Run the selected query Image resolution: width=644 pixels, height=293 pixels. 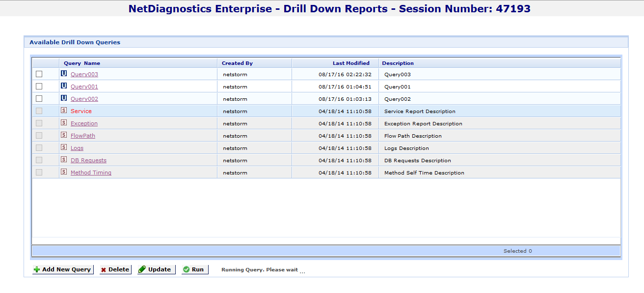click(x=195, y=269)
